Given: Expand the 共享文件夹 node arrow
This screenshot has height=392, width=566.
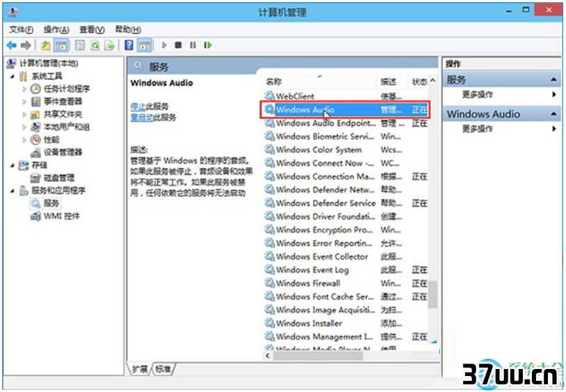Looking at the screenshot, I should point(24,115).
